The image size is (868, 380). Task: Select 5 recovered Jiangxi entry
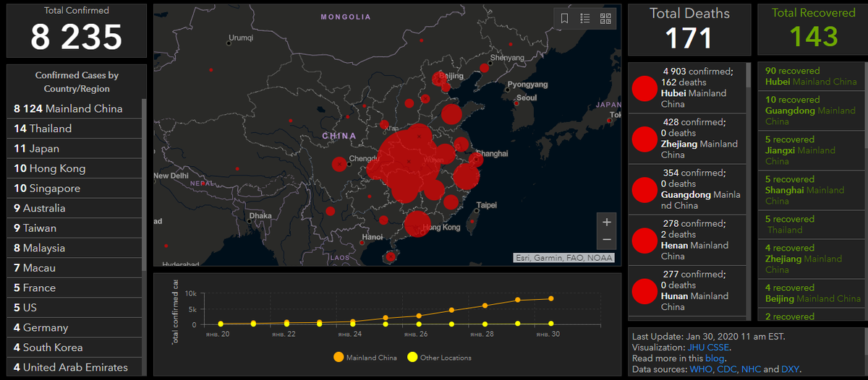pyautogui.click(x=809, y=150)
